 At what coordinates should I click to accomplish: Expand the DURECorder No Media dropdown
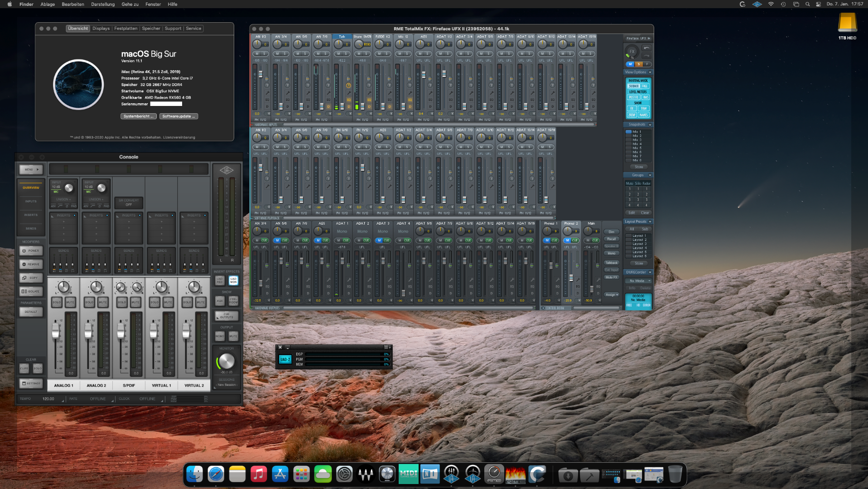638,281
